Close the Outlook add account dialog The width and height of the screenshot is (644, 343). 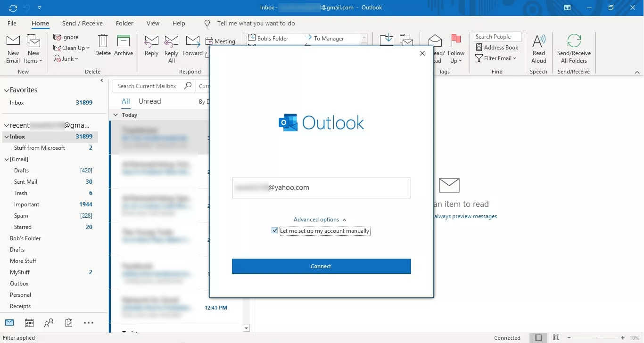[422, 54]
